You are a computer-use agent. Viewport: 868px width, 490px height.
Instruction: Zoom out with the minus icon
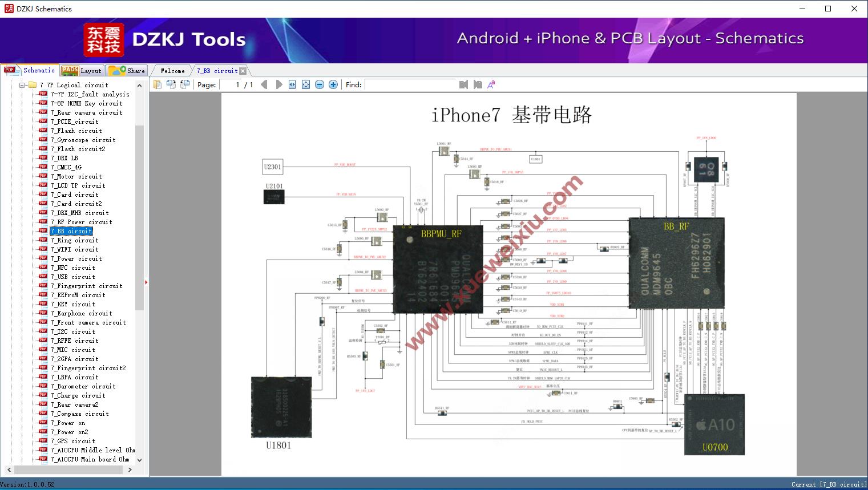[x=320, y=84]
